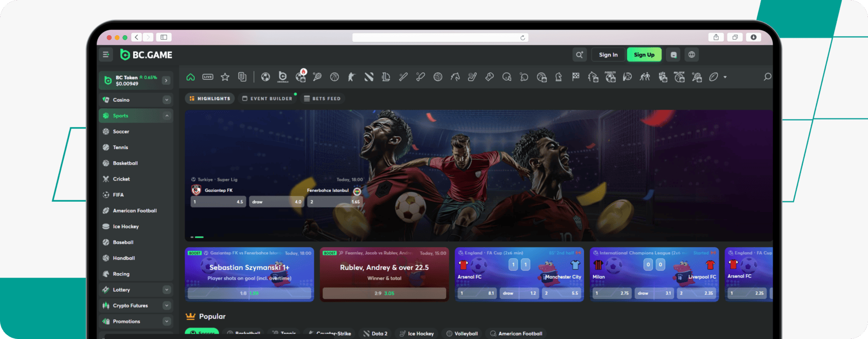The image size is (868, 339).
Task: Expand the Crypto Futures section
Action: (x=166, y=306)
